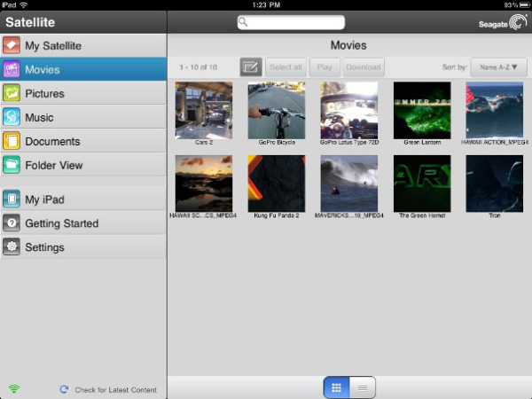This screenshot has width=532, height=399.
Task: Click the blue refresh arrow icon
Action: coord(64,389)
